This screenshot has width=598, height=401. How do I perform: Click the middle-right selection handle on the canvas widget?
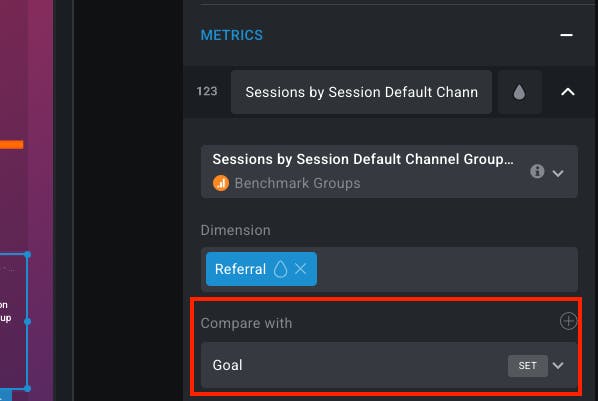coord(27,322)
